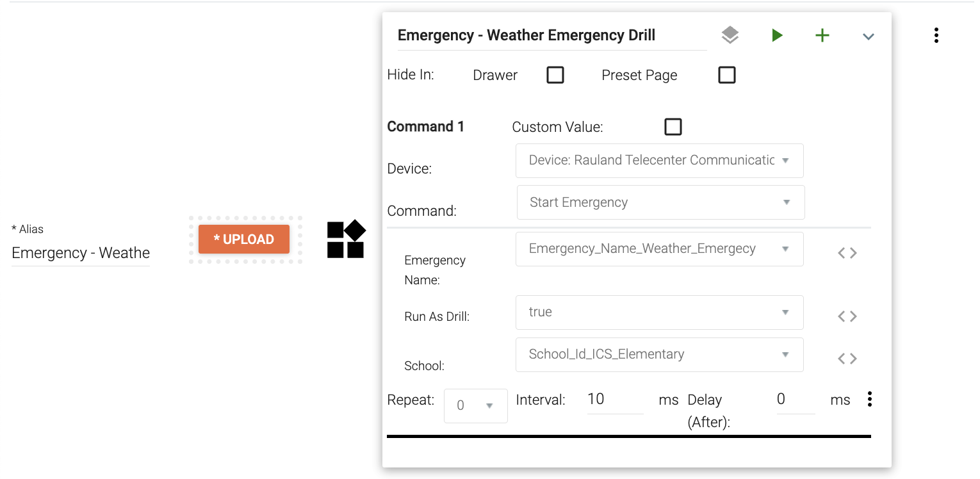
Task: Add a command with green plus icon
Action: point(822,35)
